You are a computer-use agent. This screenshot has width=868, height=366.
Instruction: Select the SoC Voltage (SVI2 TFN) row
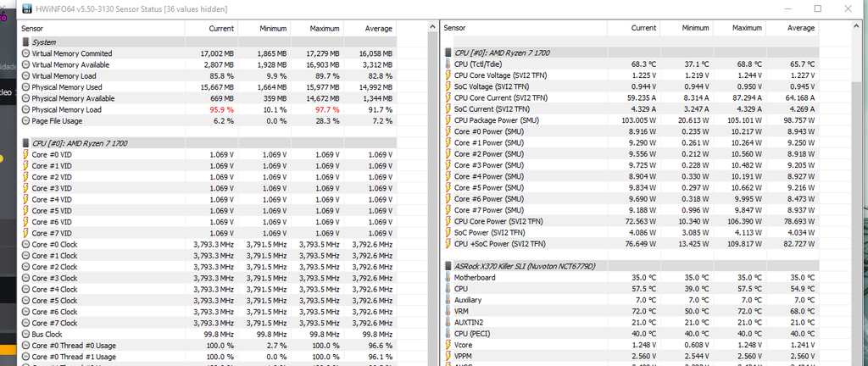[630, 86]
